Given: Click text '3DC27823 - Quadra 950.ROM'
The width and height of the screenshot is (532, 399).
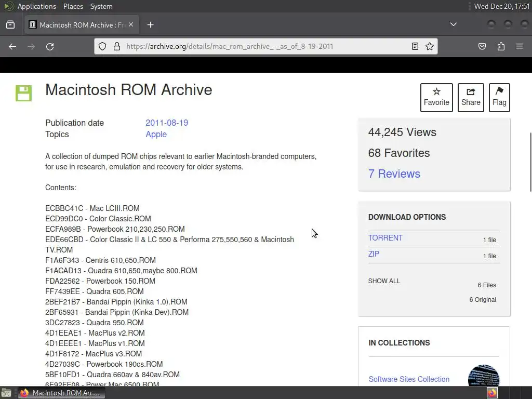Looking at the screenshot, I should click(95, 323).
